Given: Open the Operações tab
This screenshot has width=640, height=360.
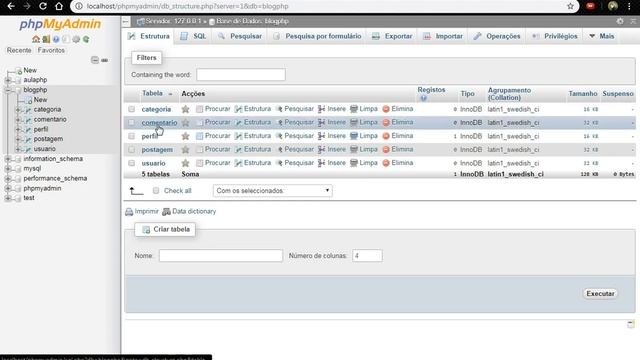Looking at the screenshot, I should [497, 36].
